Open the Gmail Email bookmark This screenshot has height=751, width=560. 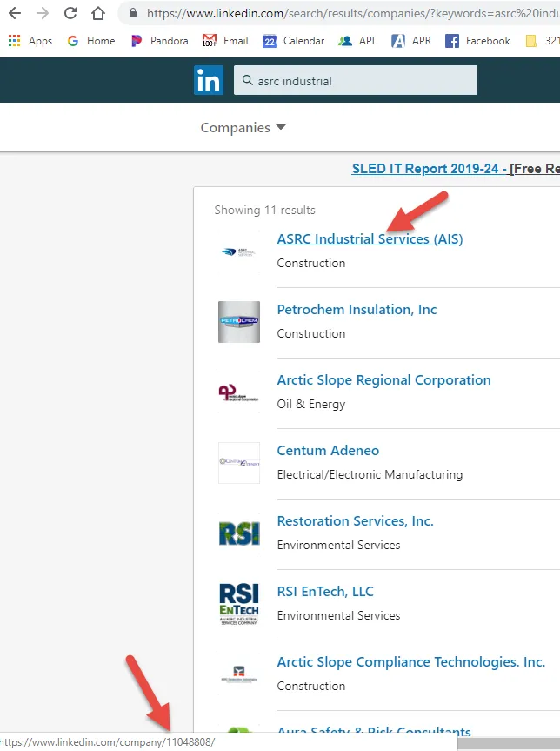[225, 41]
